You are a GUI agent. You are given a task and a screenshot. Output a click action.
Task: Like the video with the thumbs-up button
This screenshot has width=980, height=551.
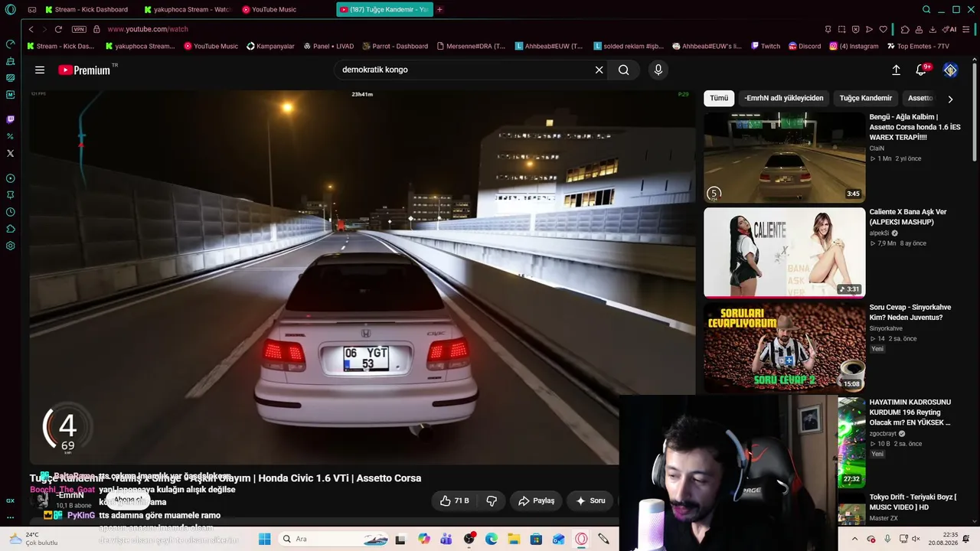click(x=455, y=500)
